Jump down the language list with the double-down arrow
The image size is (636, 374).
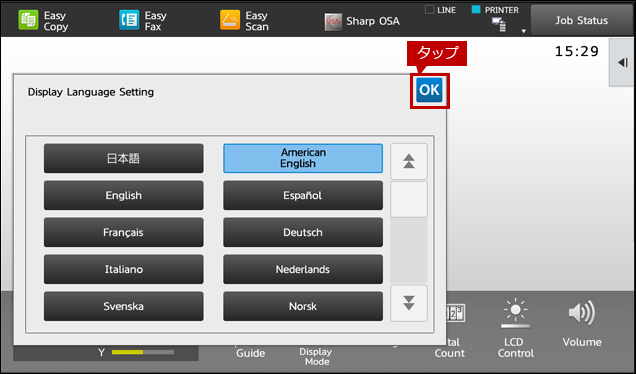click(409, 303)
